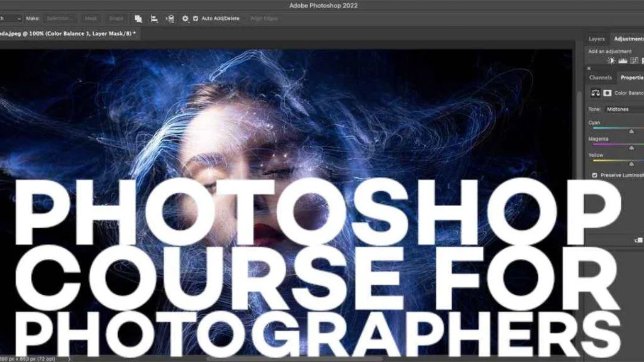
Task: Switch to the Properties tab
Action: [x=631, y=77]
